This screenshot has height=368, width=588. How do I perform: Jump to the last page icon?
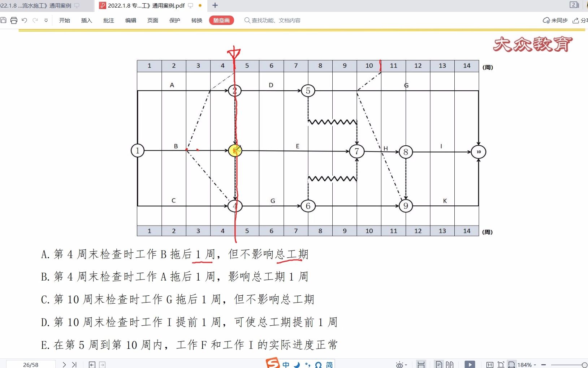coord(74,365)
